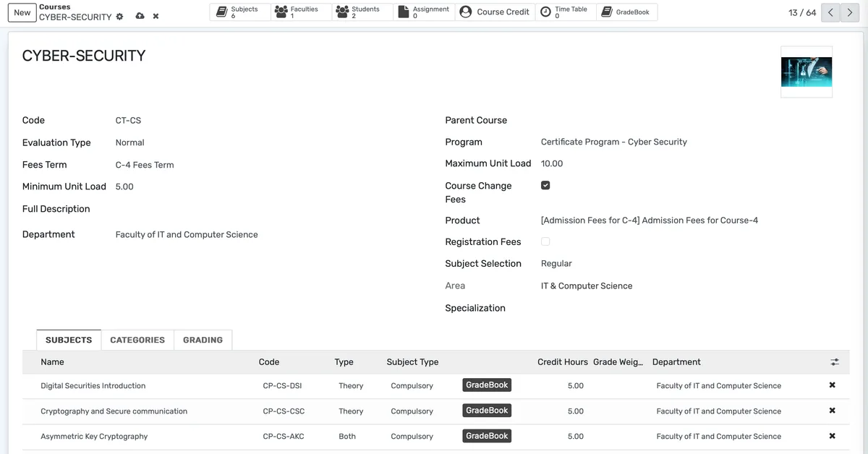Open the Time Table view
Screen dimensions: 868x454
tap(565, 12)
